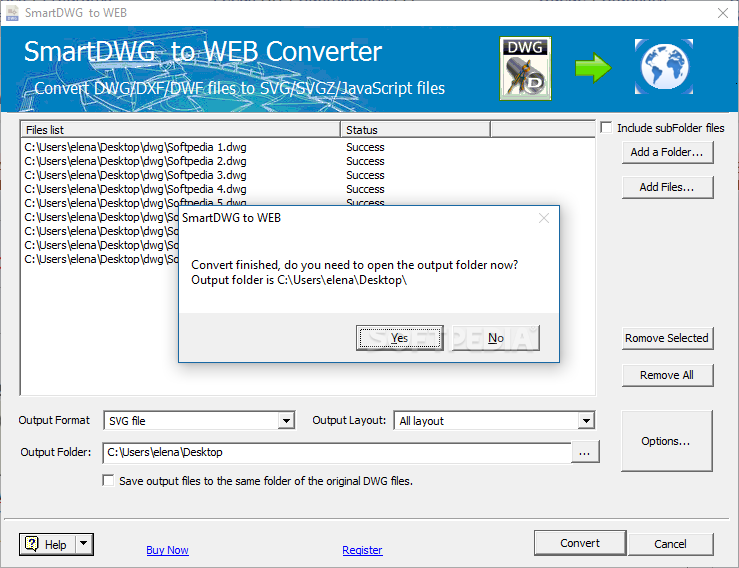Click the green arrow icon in banner
739x568 pixels.
pos(593,68)
